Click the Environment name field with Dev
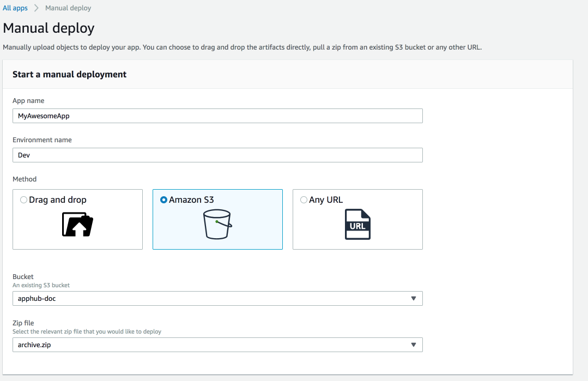The width and height of the screenshot is (588, 381). pos(217,155)
